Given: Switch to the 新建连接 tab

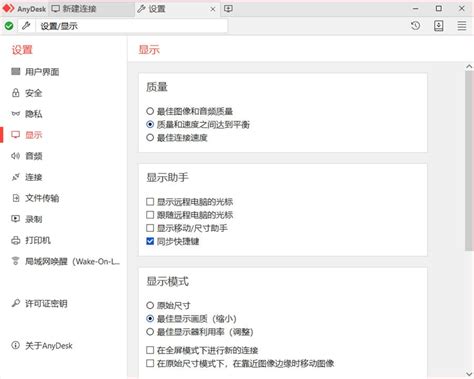Looking at the screenshot, I should tap(75, 9).
